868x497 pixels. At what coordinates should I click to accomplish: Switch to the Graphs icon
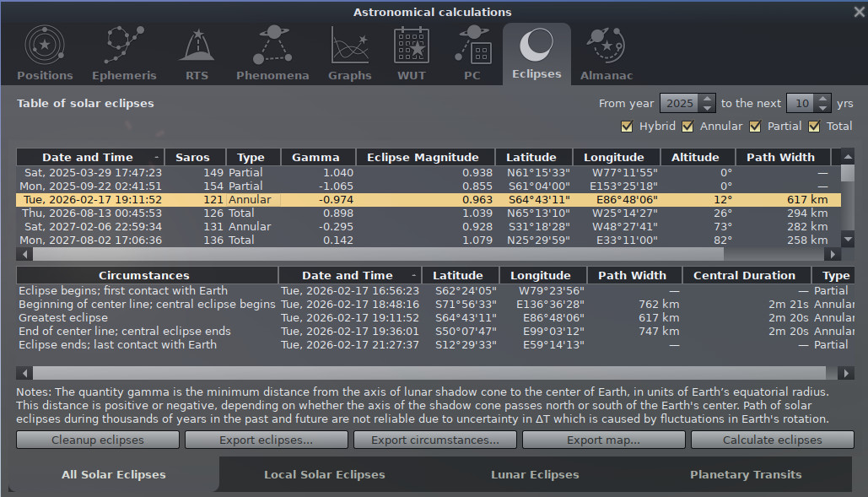coord(349,46)
